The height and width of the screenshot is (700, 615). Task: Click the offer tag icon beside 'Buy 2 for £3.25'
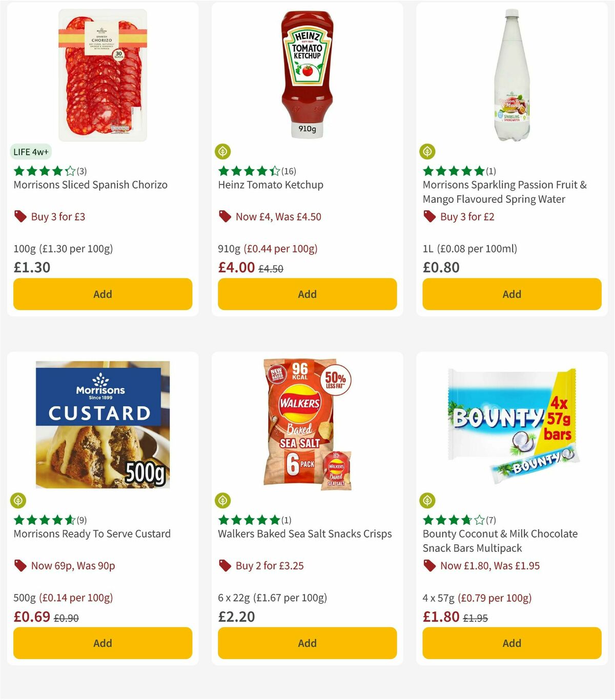pyautogui.click(x=225, y=566)
